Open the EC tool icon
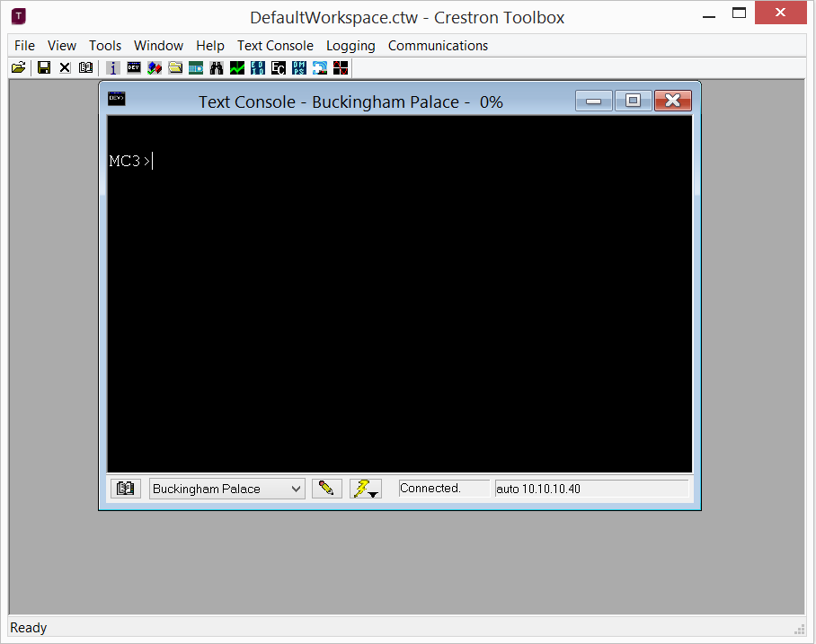The height and width of the screenshot is (644, 816). pos(279,67)
